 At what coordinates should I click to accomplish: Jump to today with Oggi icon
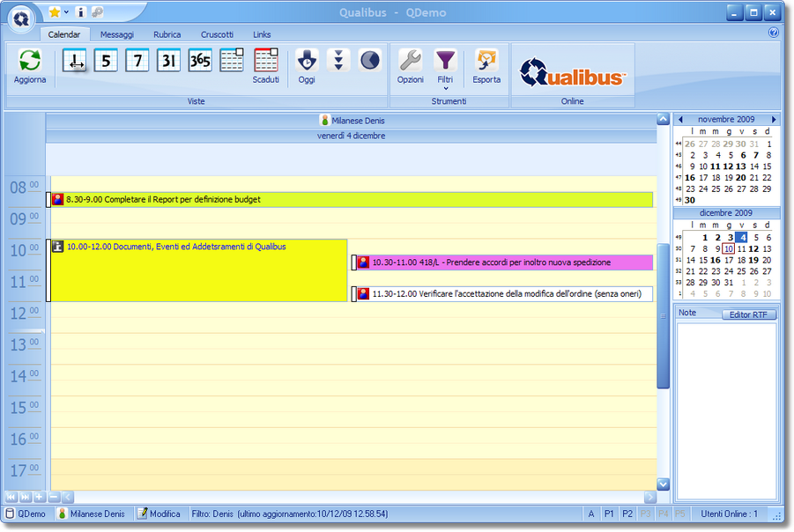click(x=307, y=61)
